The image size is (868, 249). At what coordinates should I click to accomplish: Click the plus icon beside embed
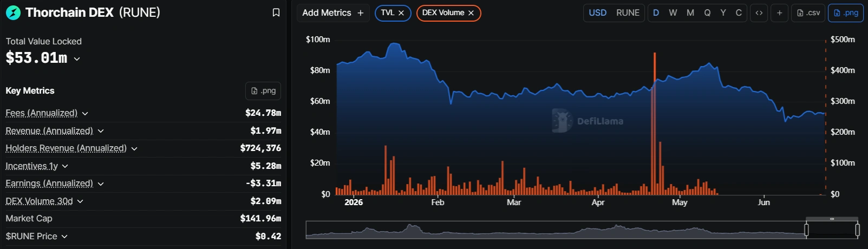tap(780, 13)
